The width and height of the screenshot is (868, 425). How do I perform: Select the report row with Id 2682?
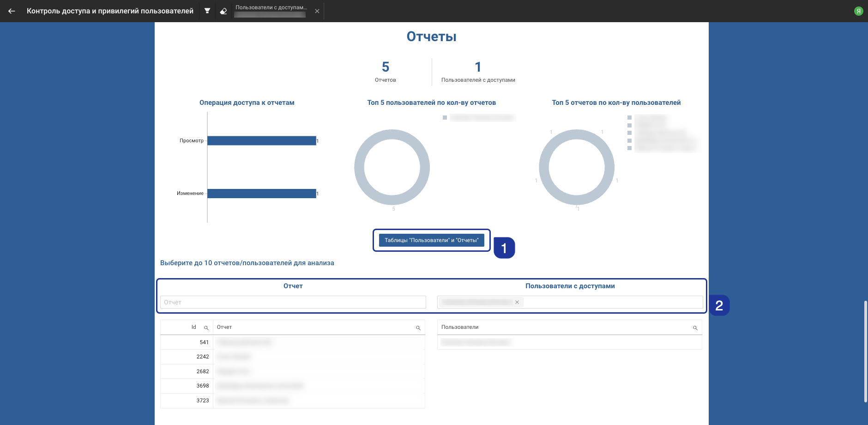click(x=292, y=371)
